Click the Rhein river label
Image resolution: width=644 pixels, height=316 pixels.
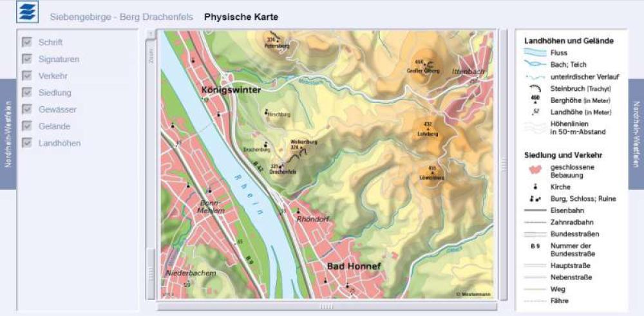pyautogui.click(x=248, y=195)
